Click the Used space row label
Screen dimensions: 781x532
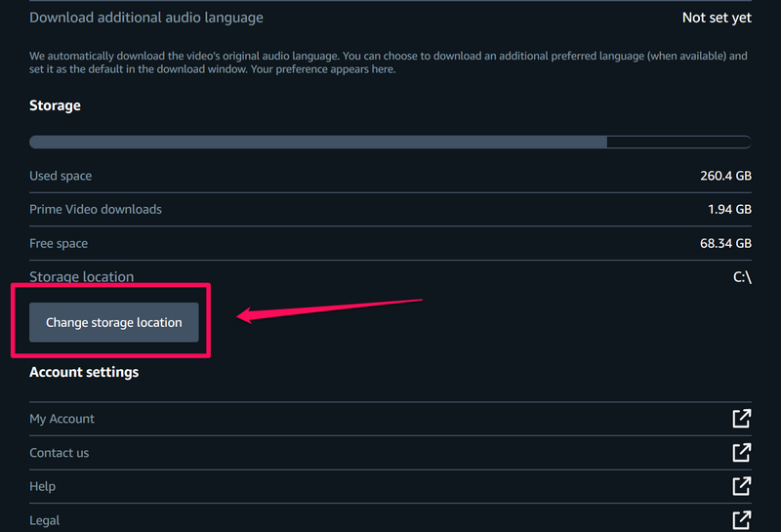pyautogui.click(x=61, y=176)
